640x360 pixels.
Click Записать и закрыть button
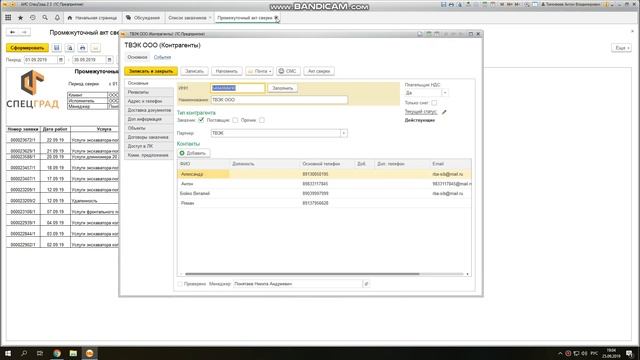(x=151, y=71)
